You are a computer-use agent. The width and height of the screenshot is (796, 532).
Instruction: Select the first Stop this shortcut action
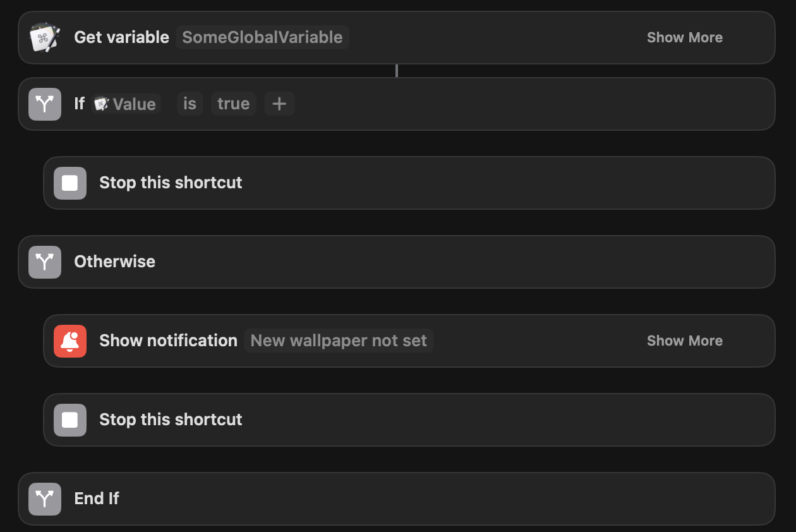(x=442, y=183)
